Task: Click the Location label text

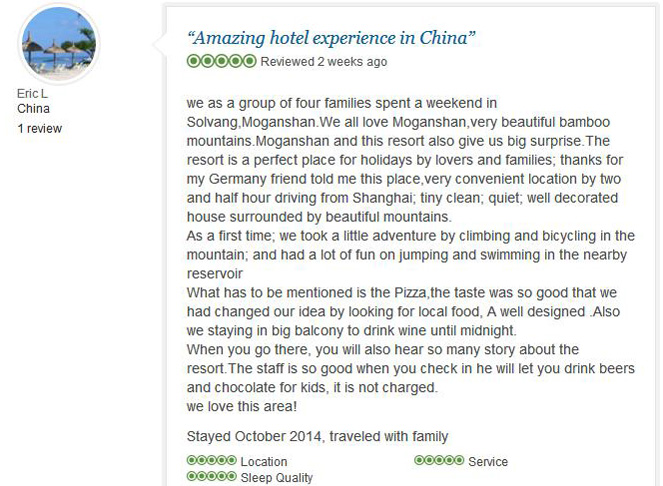Action: click(264, 461)
